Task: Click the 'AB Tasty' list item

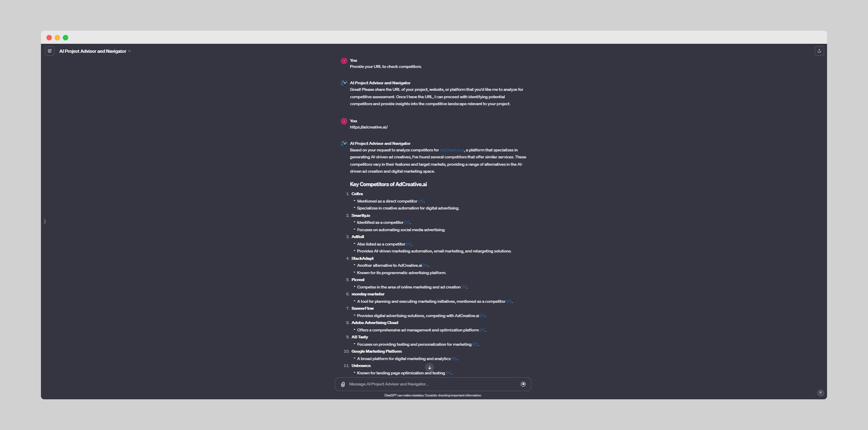Action: click(x=359, y=337)
